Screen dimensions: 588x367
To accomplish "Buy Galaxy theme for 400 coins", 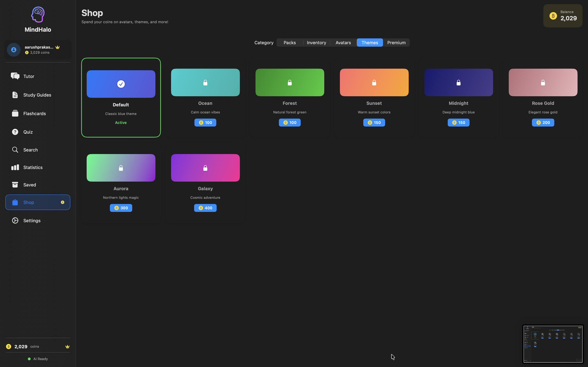I will point(205,208).
